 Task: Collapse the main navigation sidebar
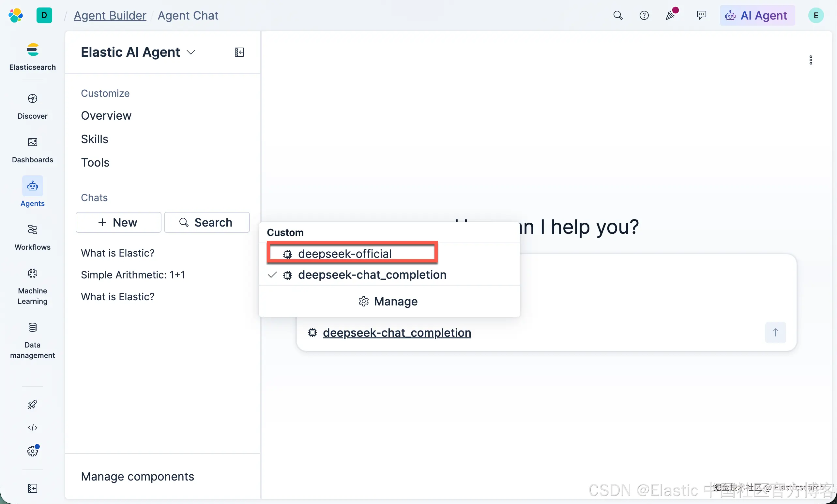point(33,488)
